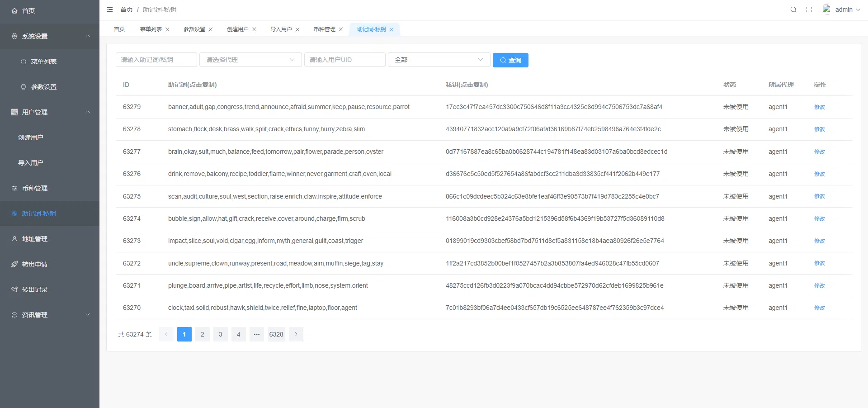Close the 助记词-私钥 tab

pyautogui.click(x=392, y=29)
